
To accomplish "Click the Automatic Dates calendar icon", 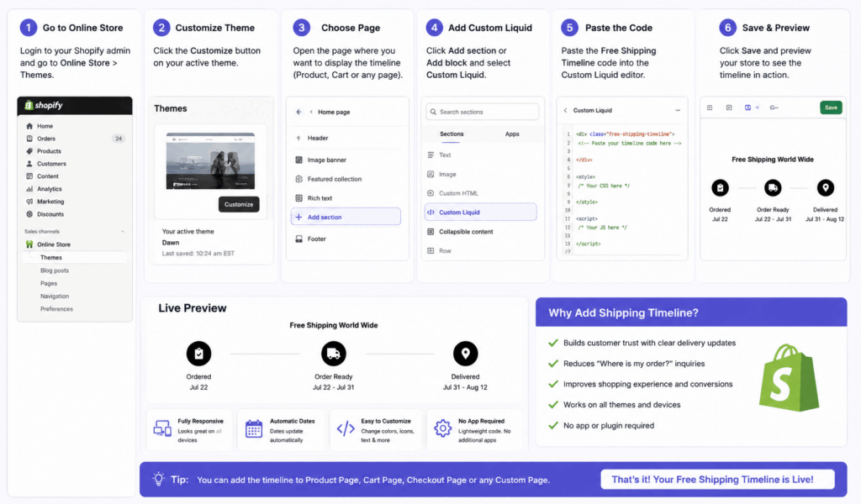I will 254,428.
